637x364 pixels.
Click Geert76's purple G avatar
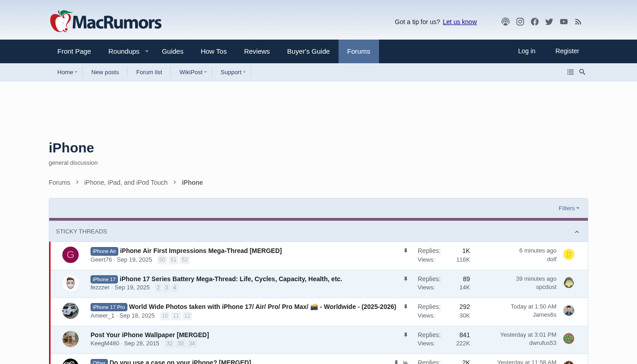tap(71, 255)
